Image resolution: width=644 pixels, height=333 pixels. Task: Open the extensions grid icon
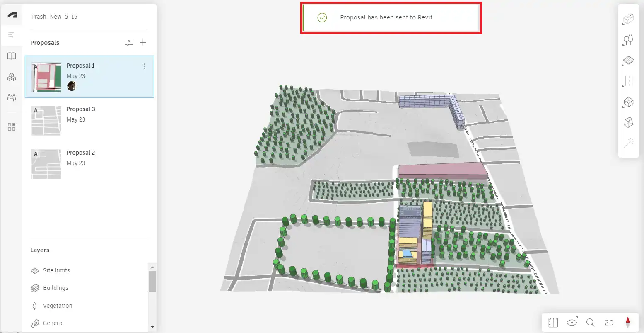pos(12,127)
